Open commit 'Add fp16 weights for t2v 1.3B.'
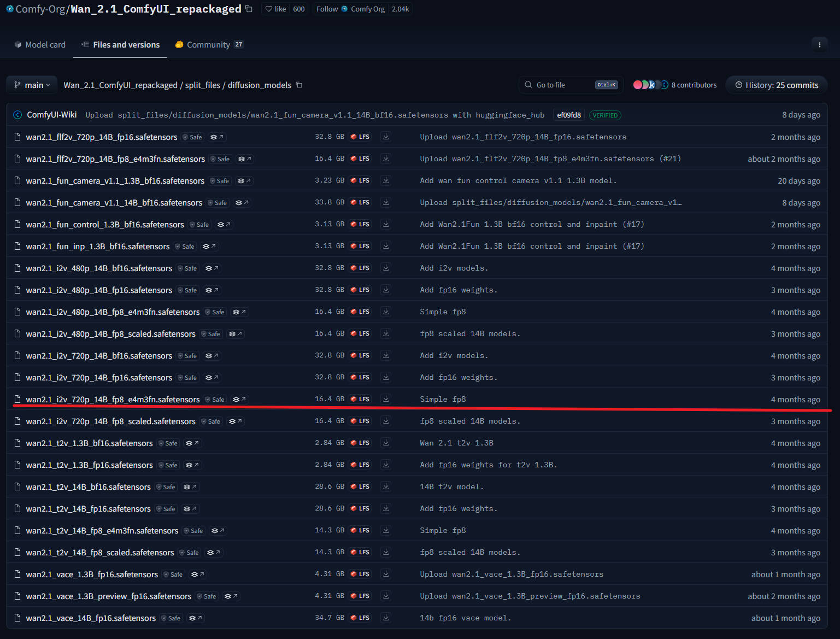This screenshot has width=840, height=639. [489, 465]
